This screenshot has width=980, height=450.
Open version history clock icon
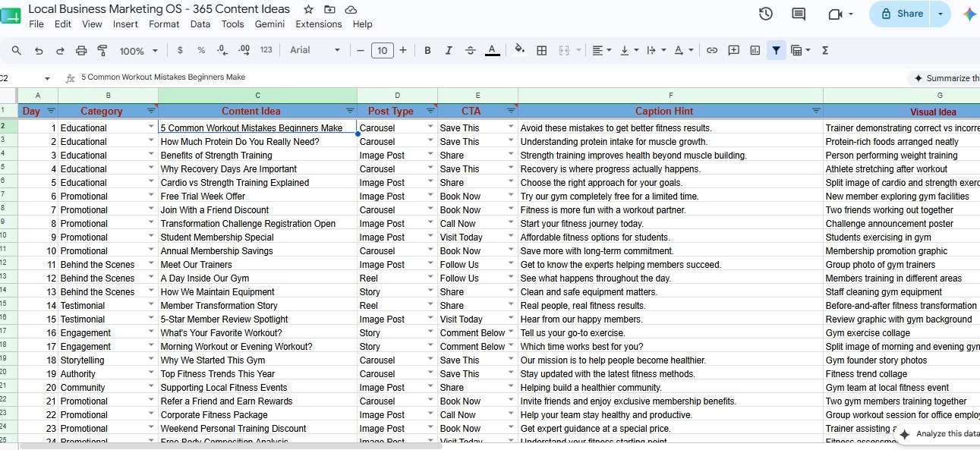click(x=766, y=14)
